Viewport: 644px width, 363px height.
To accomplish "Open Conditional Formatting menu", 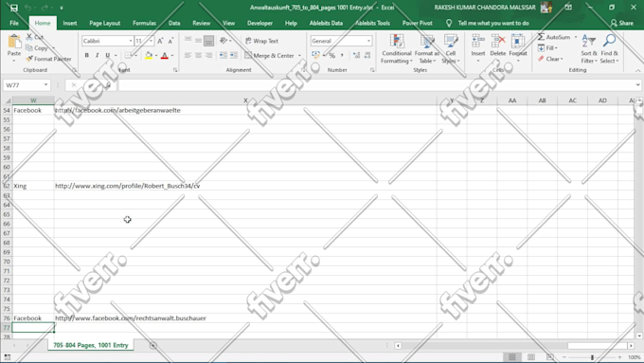I will 396,49.
